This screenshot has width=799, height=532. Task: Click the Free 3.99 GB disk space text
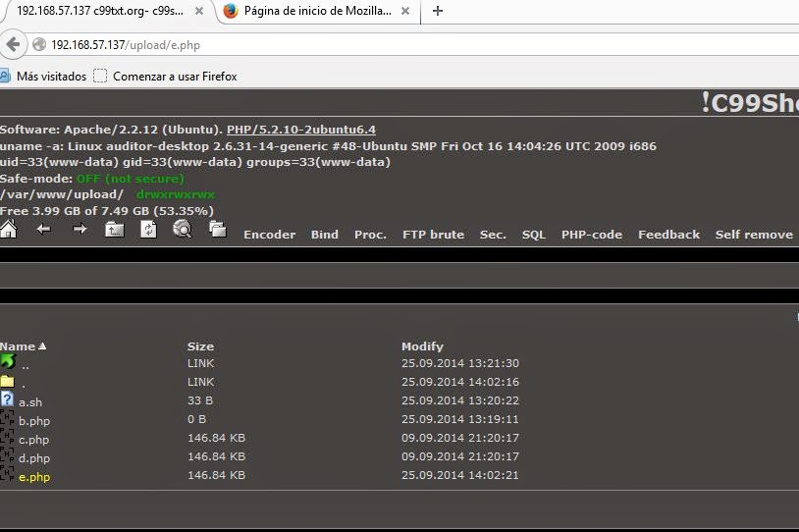106,210
